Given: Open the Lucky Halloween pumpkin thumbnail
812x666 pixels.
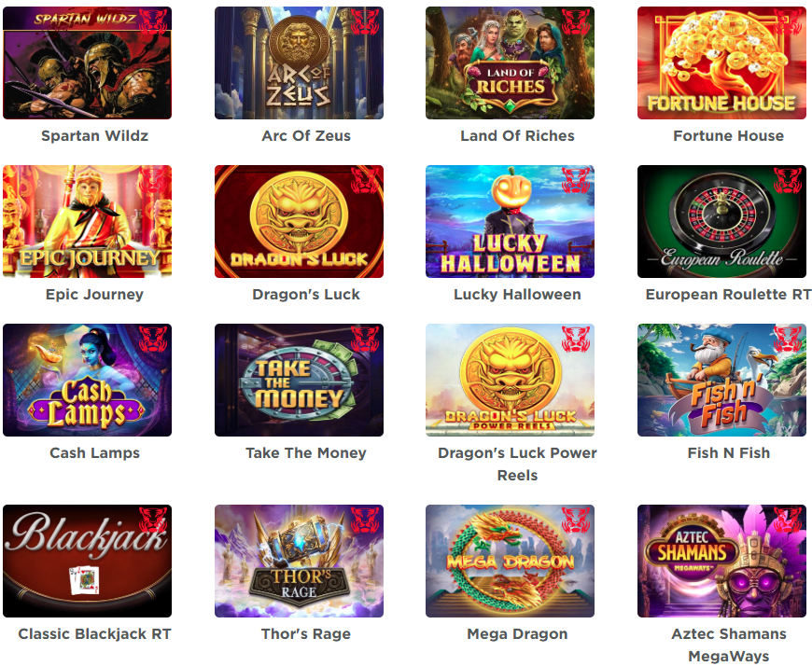Looking at the screenshot, I should pyautogui.click(x=511, y=221).
